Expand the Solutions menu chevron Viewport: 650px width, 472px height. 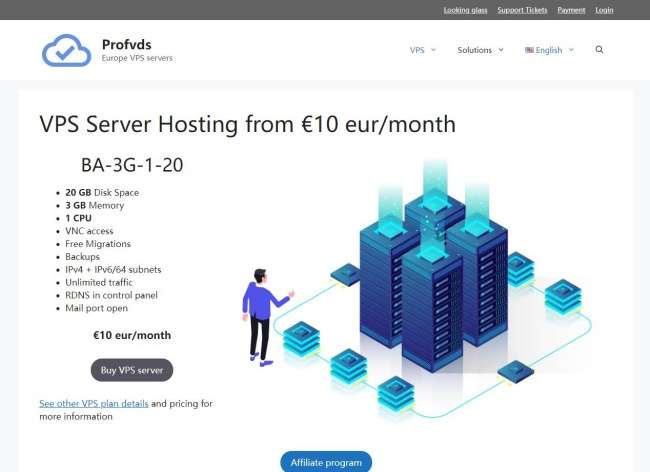pos(501,50)
